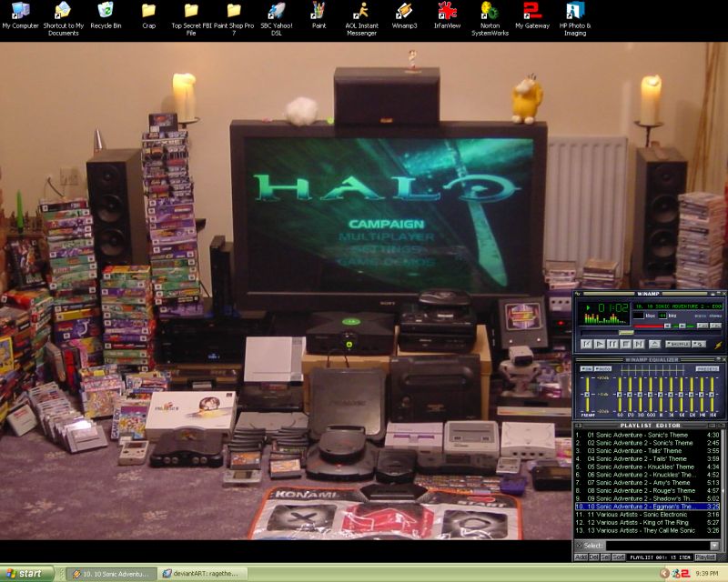
Task: Select track 05 Sonic Adventure - Knuckles' Theme
Action: [x=647, y=467]
